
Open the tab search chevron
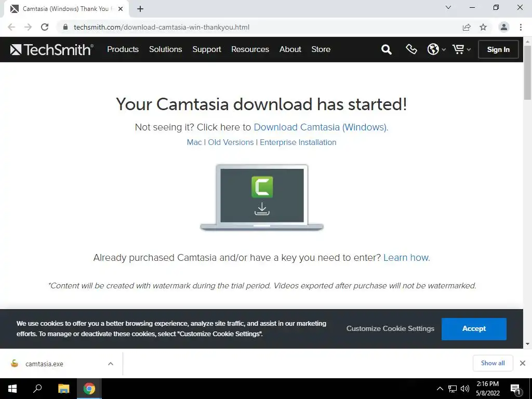click(x=448, y=7)
